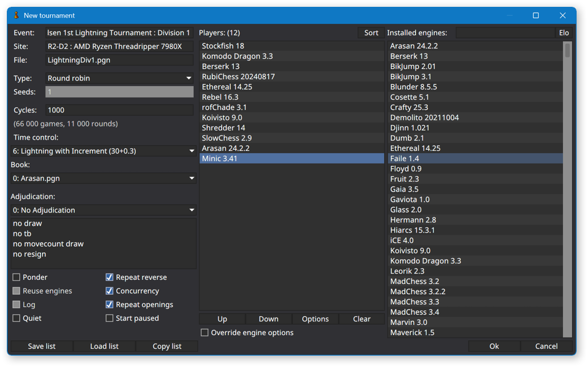This screenshot has width=588, height=367.
Task: Select Cosette 5.1 installed engine
Action: (475, 97)
